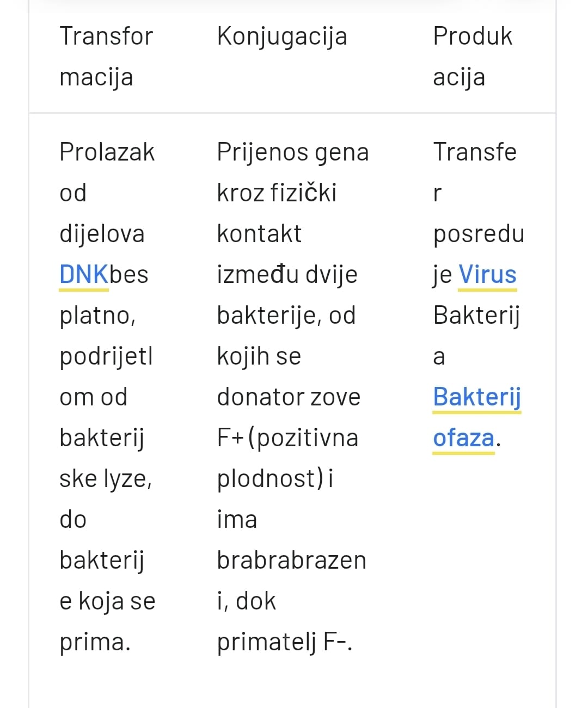
Task: Click the Transformacija column header
Action: (106, 56)
